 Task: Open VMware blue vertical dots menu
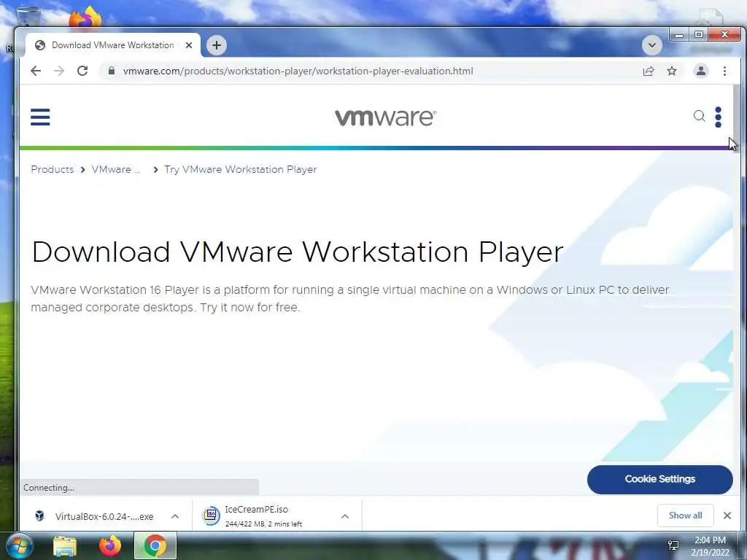(718, 117)
